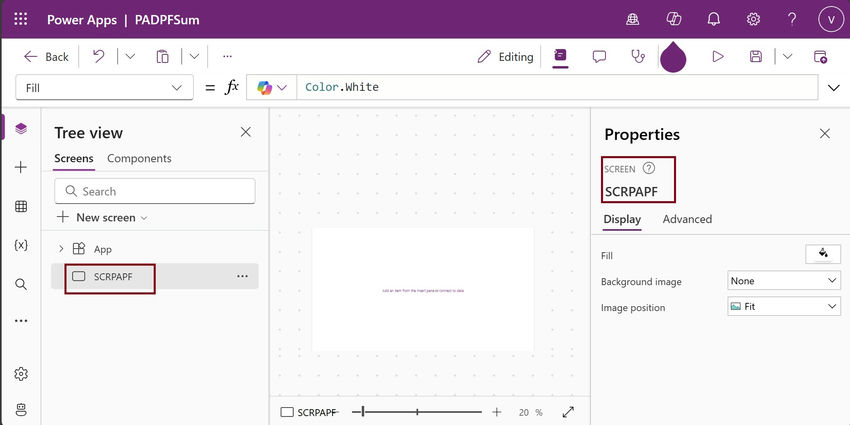Open the account avatar labeled V
This screenshot has height=425, width=850.
tap(831, 20)
